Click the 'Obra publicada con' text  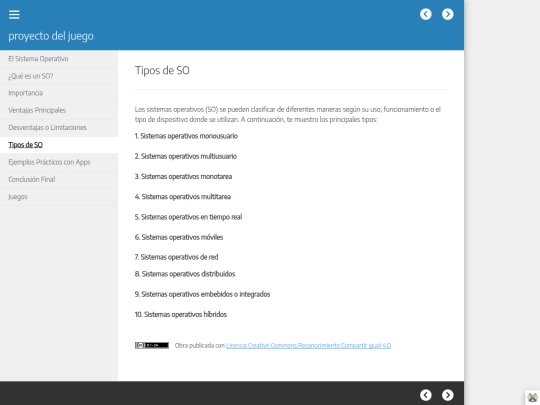pos(199,345)
